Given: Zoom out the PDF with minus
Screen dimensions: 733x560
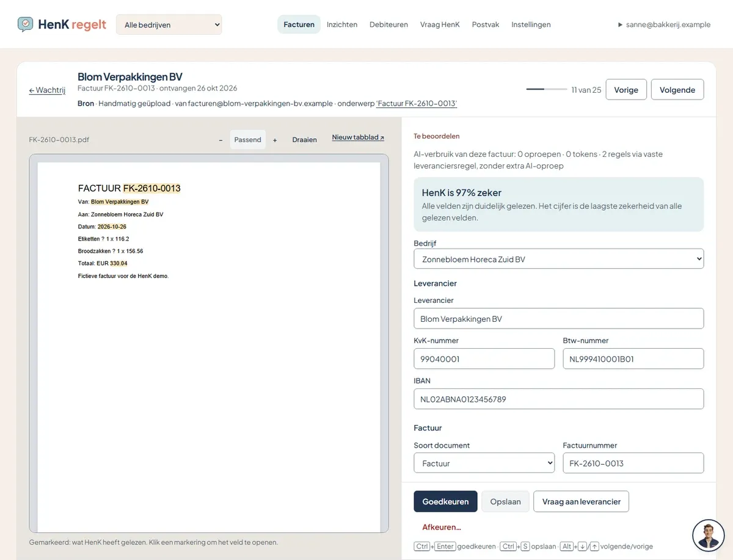Looking at the screenshot, I should (221, 140).
